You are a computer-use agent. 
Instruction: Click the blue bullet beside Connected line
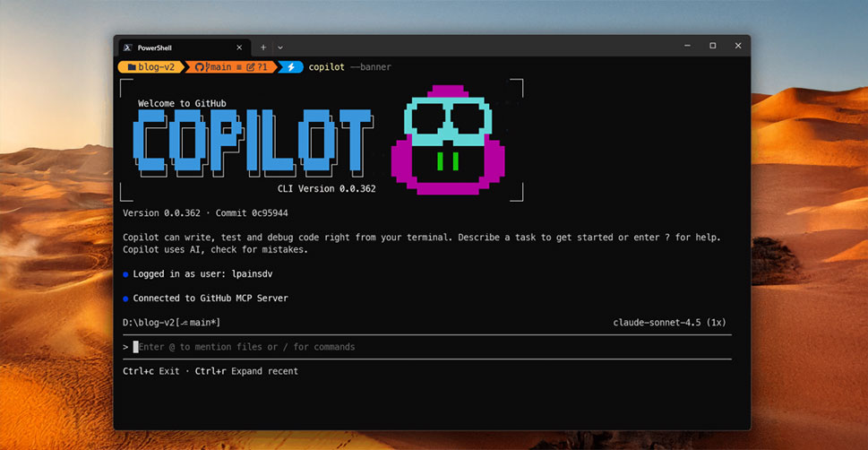click(x=125, y=299)
